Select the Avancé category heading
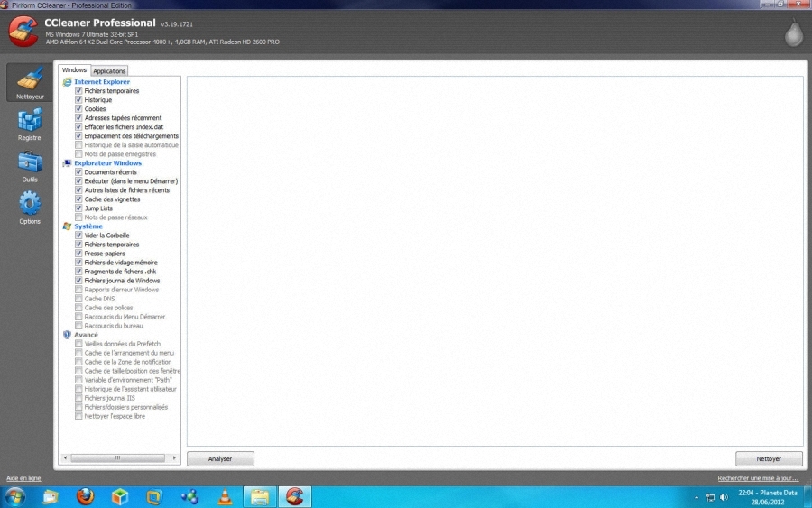Screen dimensions: 812x508 point(86,335)
